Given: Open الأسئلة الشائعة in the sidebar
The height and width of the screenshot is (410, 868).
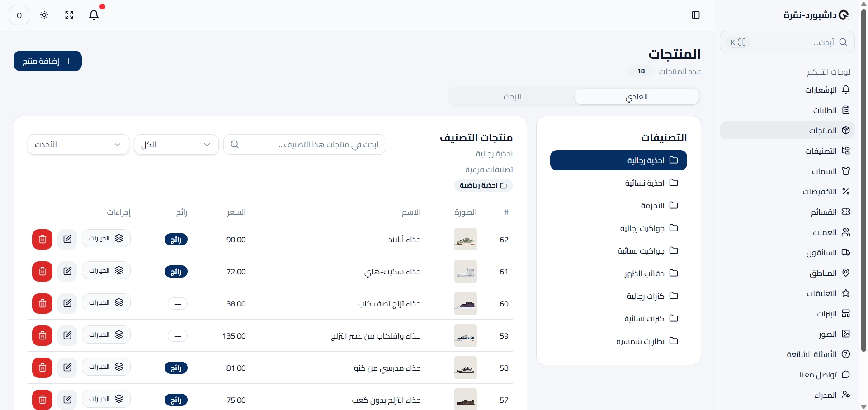Looking at the screenshot, I should coord(787,354).
